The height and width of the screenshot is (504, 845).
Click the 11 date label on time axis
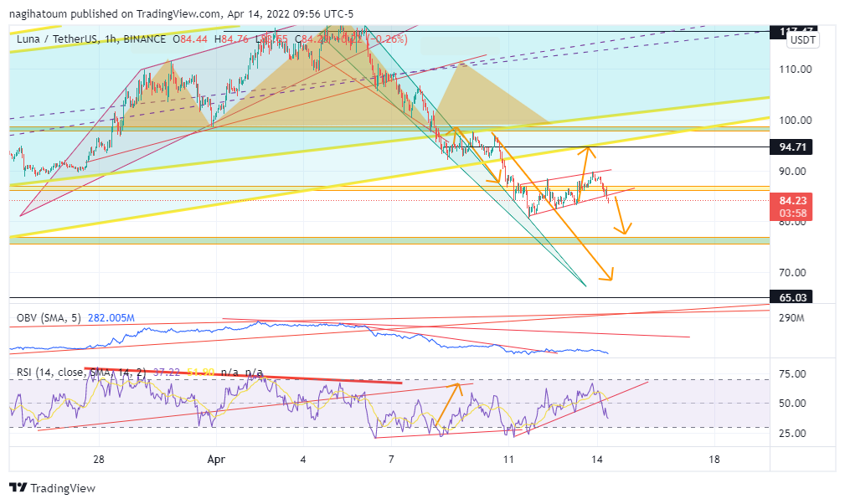click(x=508, y=460)
